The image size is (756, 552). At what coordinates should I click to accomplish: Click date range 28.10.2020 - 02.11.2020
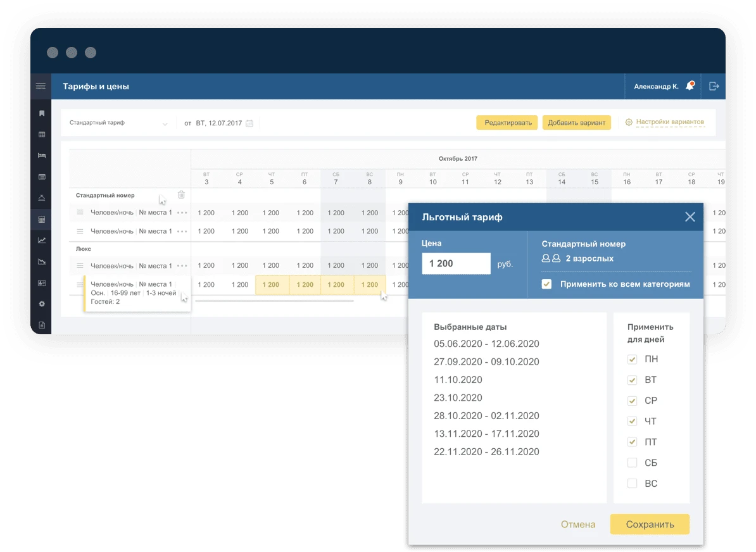click(x=486, y=415)
